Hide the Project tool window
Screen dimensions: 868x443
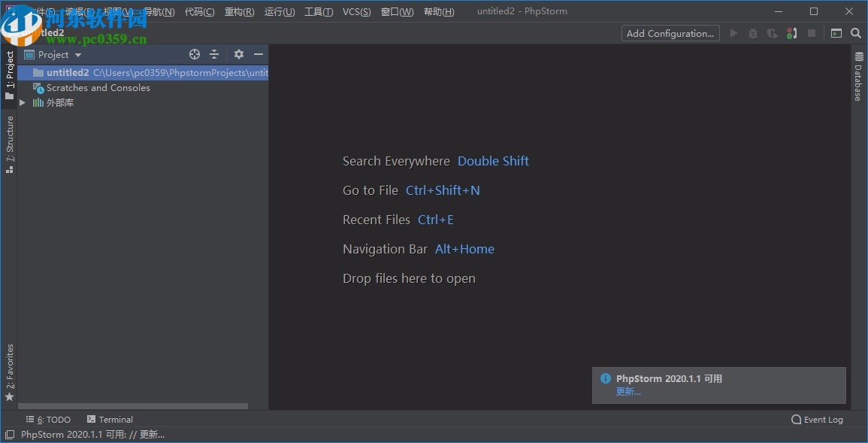tap(258, 54)
